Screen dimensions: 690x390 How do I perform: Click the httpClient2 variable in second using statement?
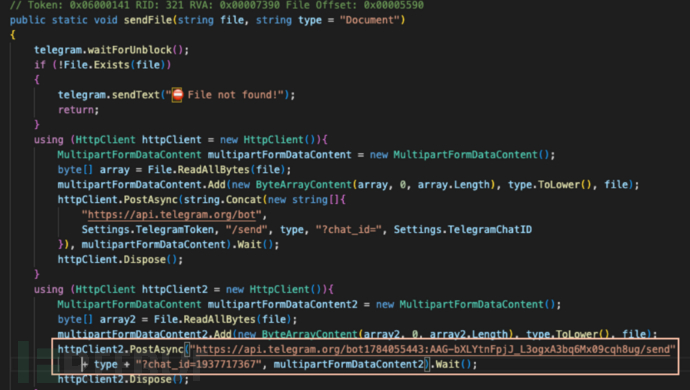click(174, 289)
